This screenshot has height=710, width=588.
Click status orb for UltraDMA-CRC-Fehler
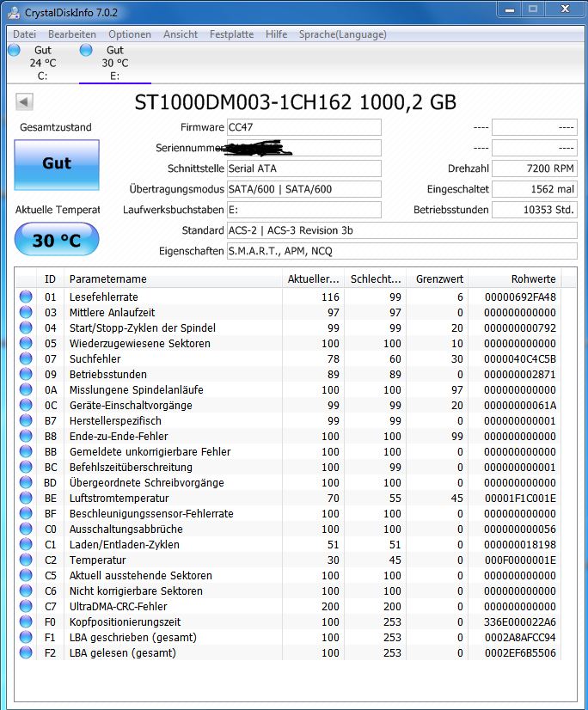pos(26,606)
